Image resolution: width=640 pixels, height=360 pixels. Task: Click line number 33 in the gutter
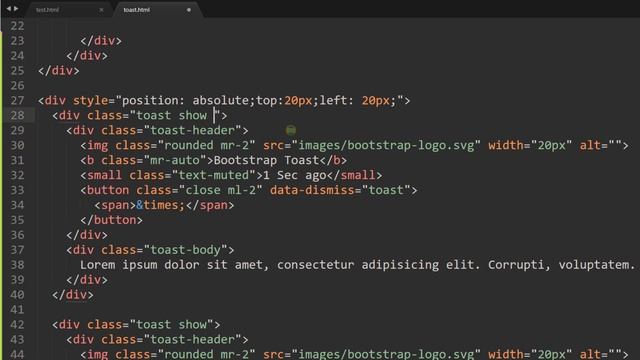pyautogui.click(x=17, y=190)
